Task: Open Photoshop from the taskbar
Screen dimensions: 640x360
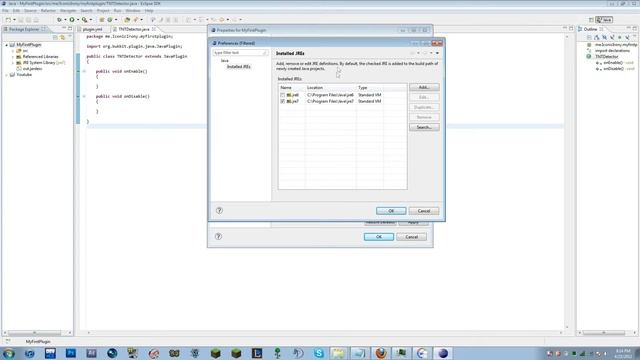Action: (71, 353)
